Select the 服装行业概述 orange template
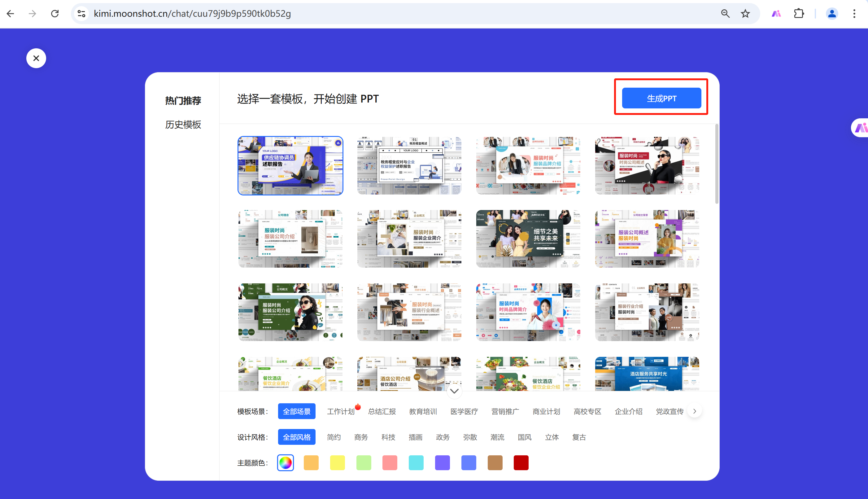Screen dimensions: 868x499 (x=409, y=312)
